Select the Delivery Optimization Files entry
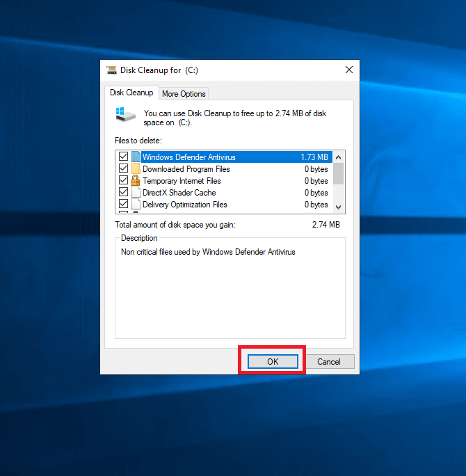 tap(224, 205)
